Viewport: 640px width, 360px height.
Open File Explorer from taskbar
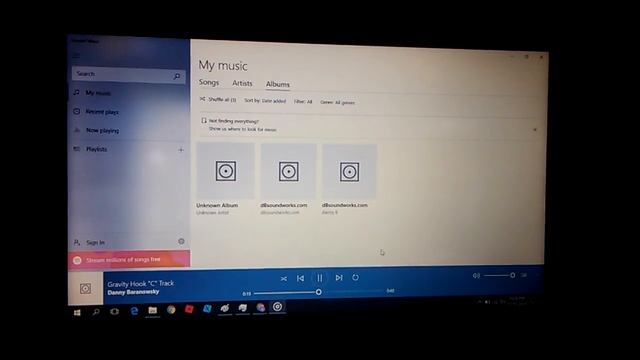point(152,311)
